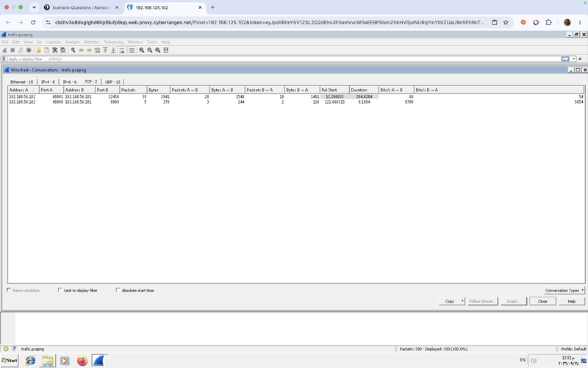Image resolution: width=588 pixels, height=368 pixels.
Task: Click the Help button in Conversations dialog
Action: point(572,301)
